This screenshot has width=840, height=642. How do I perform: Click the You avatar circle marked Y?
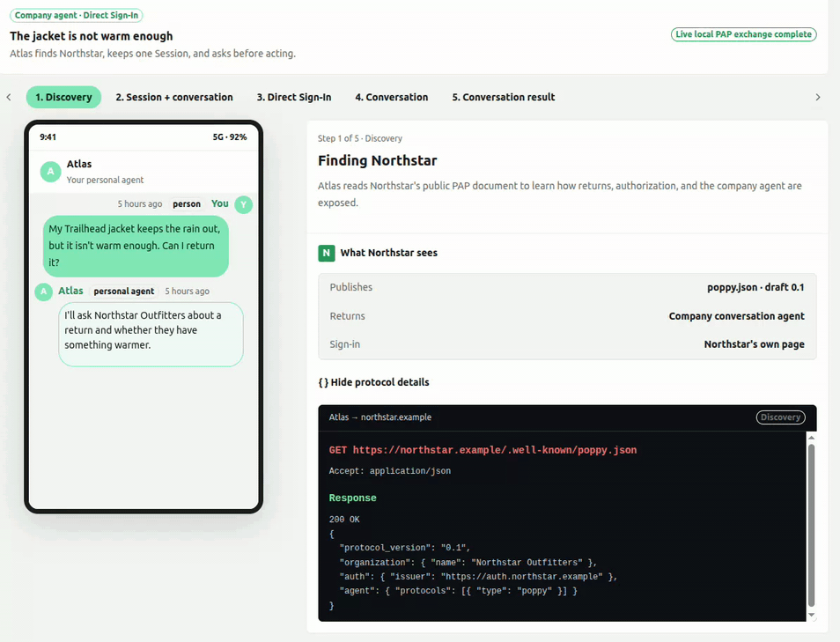[x=244, y=204]
